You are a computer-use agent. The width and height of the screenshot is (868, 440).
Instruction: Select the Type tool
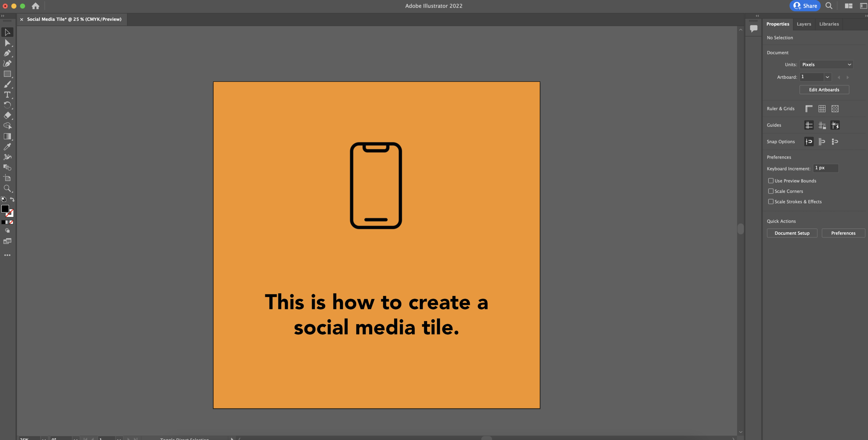coord(7,95)
